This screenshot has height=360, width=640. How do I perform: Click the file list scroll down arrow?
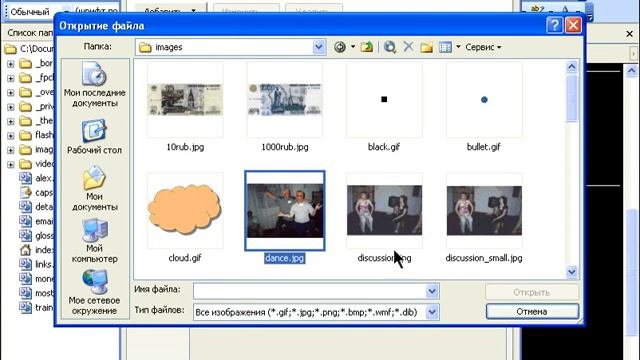coord(571,271)
